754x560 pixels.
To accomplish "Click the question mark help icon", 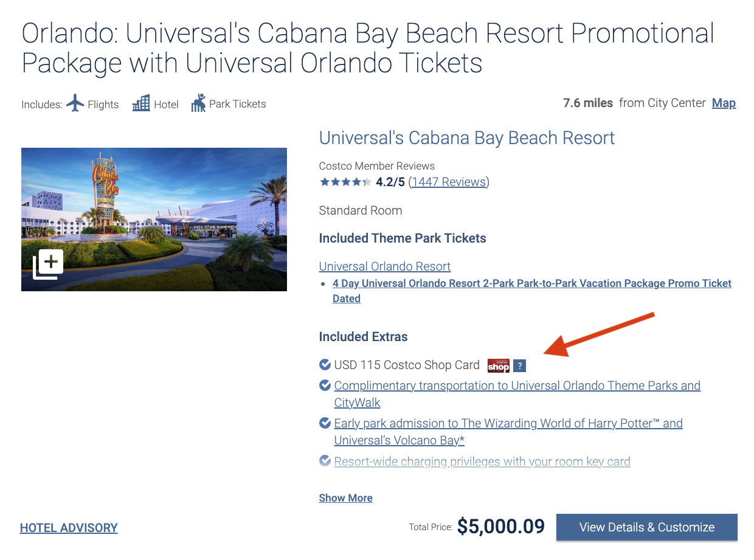I will [519, 365].
